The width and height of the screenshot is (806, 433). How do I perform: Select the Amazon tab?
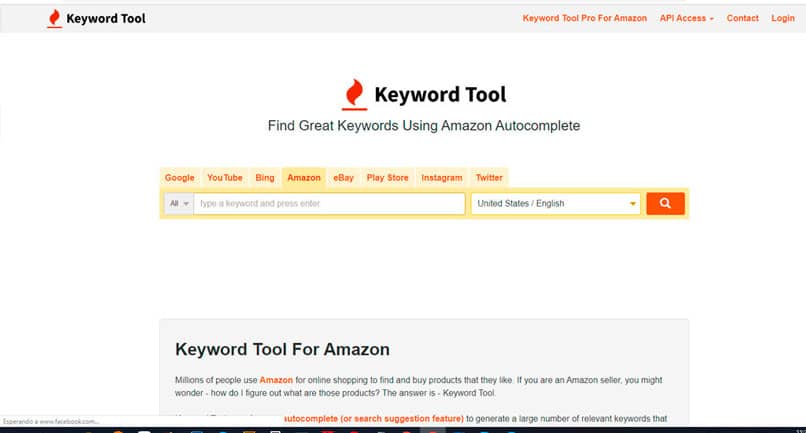(304, 177)
